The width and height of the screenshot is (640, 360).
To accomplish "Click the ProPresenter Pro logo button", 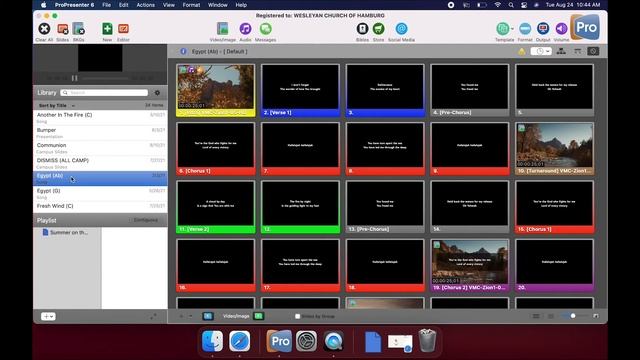I will [585, 27].
